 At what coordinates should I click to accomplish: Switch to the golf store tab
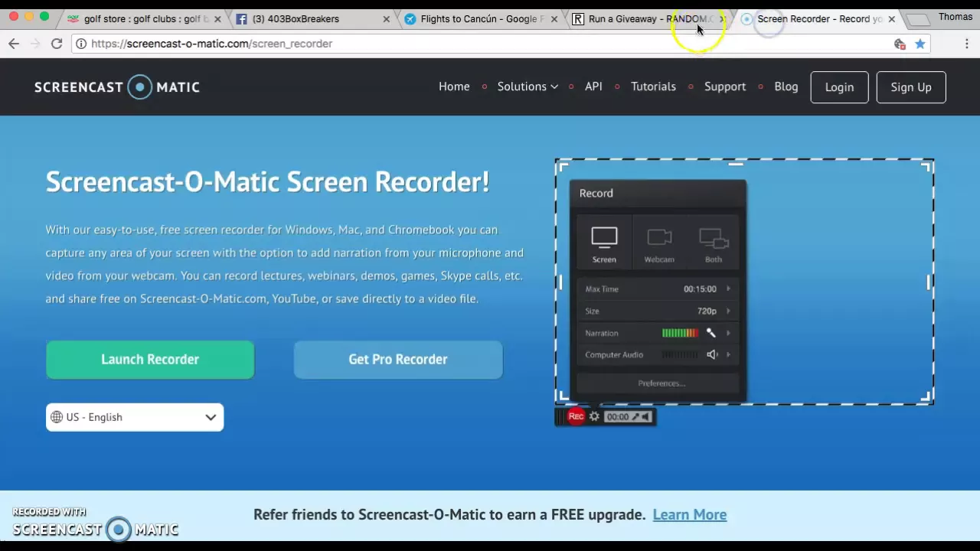pyautogui.click(x=145, y=19)
